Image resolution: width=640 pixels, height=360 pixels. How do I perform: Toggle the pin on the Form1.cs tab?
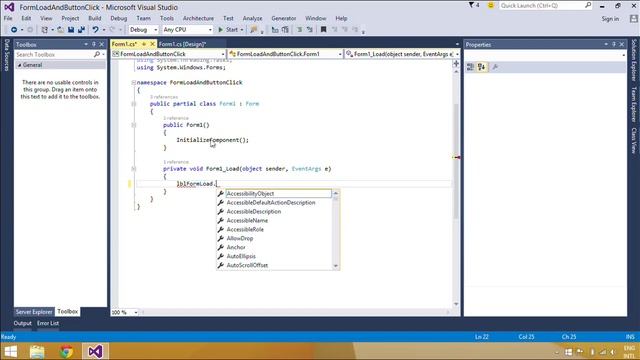click(x=144, y=44)
